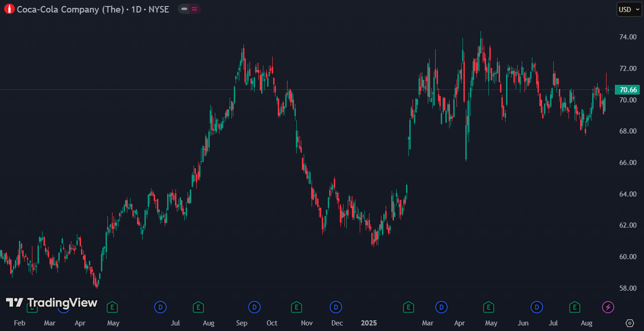The width and height of the screenshot is (644, 331).
Task: Open the dividend marker between Sep and Oct
Action: pyautogui.click(x=254, y=307)
